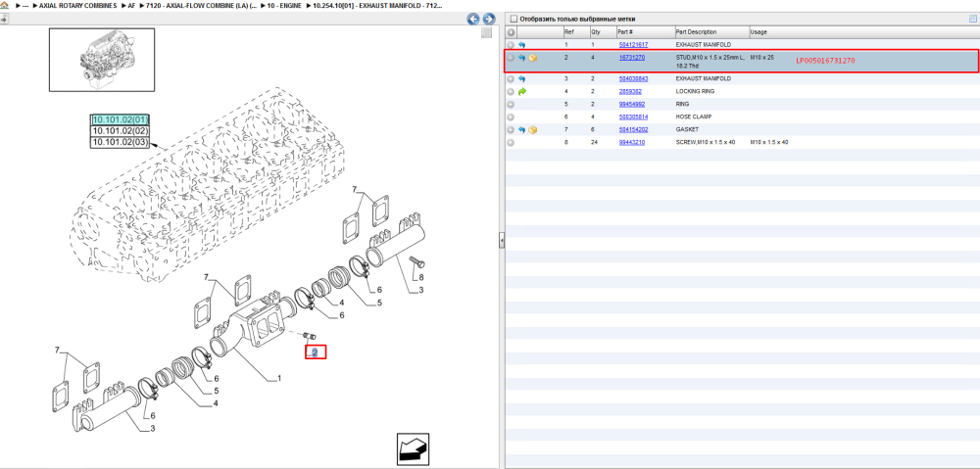Select the 'STUD,M10 x 1.5 x 25mm L' description
The image size is (980, 469).
point(710,58)
